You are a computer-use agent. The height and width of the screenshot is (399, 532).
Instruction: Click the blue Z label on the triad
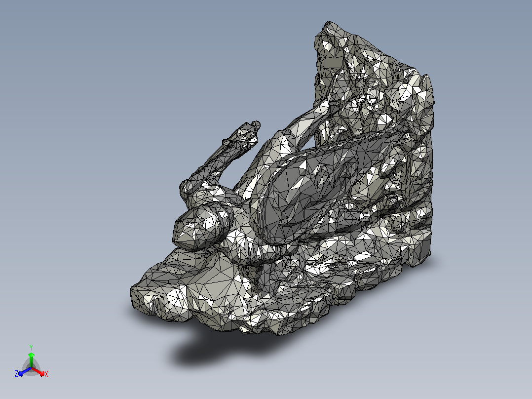(x=16, y=373)
